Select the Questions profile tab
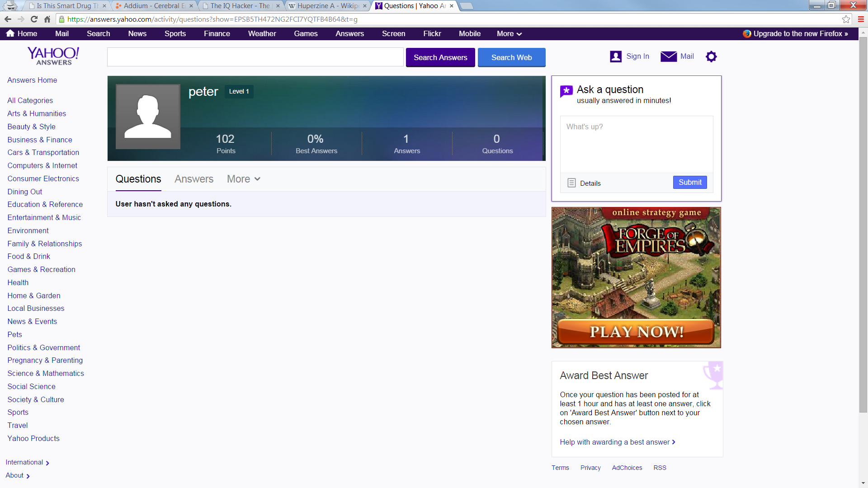This screenshot has height=488, width=868. pyautogui.click(x=138, y=179)
